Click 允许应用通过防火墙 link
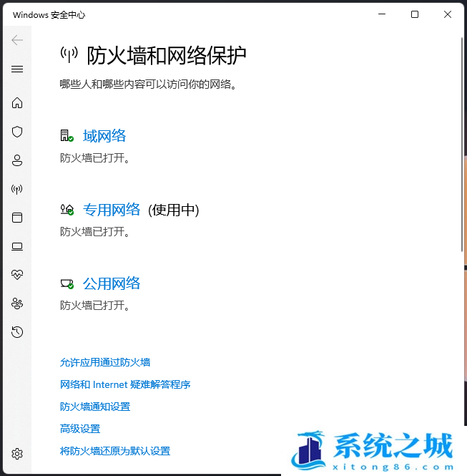Viewport: 467px width, 476px height. pos(105,362)
